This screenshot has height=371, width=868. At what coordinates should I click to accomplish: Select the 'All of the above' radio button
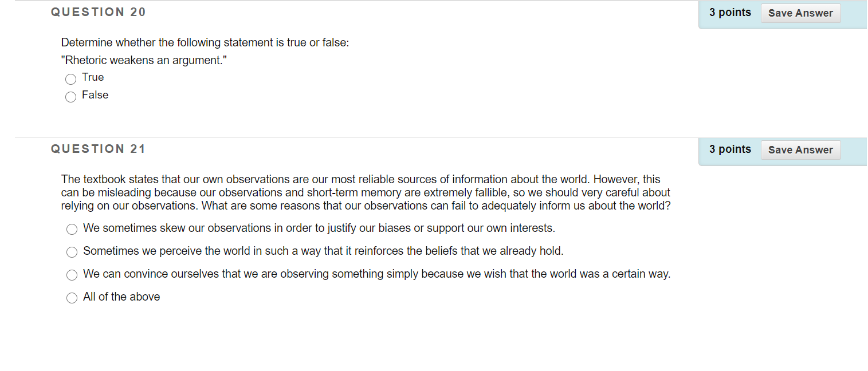[72, 298]
